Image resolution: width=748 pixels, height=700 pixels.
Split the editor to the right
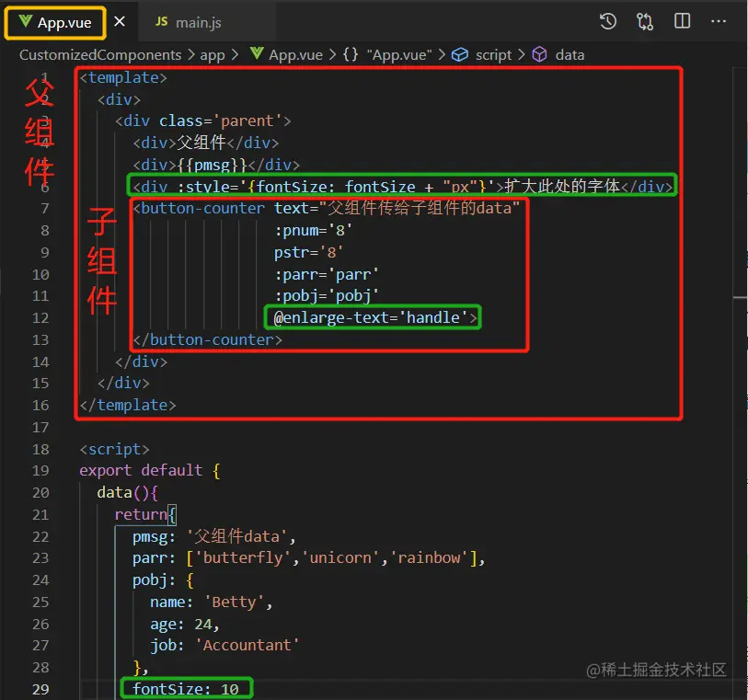[x=682, y=21]
